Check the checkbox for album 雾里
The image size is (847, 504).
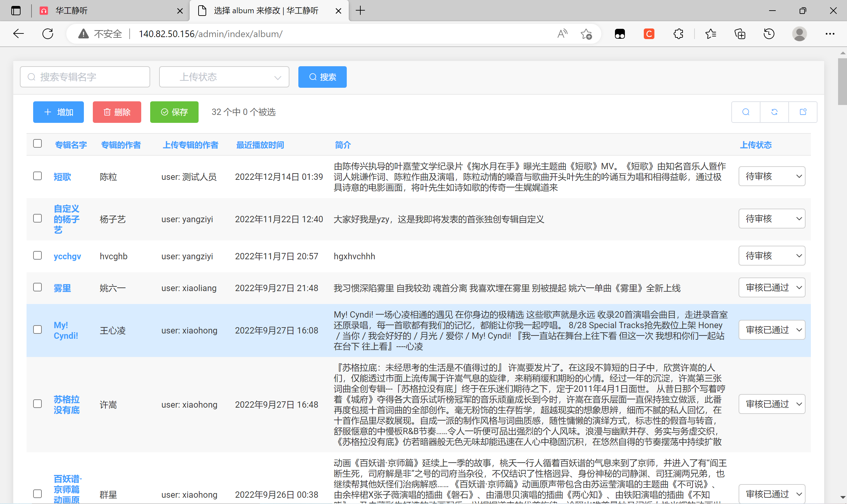[x=37, y=287]
